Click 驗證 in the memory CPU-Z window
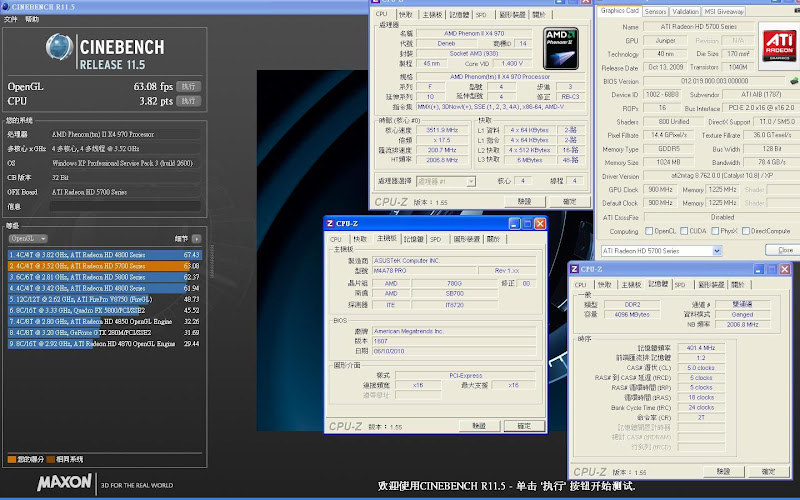 coord(723,471)
